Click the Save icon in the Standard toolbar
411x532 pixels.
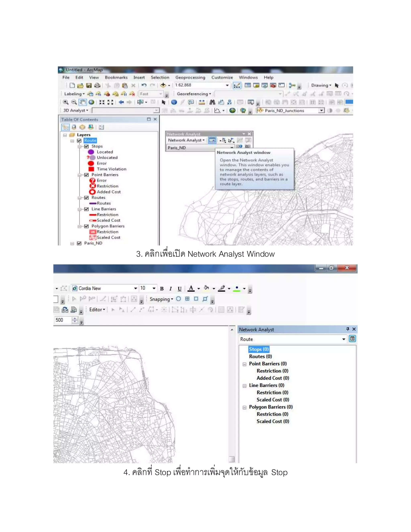pyautogui.click(x=89, y=85)
